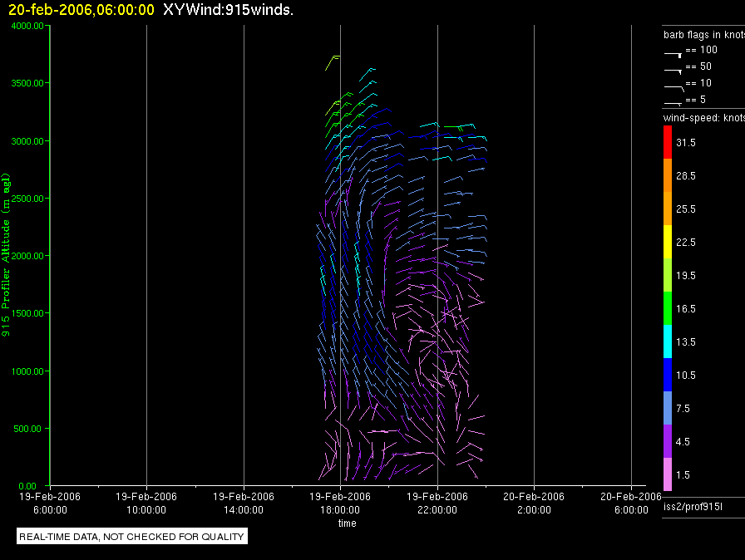Click the XYWind:915winds. plot title

tap(228, 9)
